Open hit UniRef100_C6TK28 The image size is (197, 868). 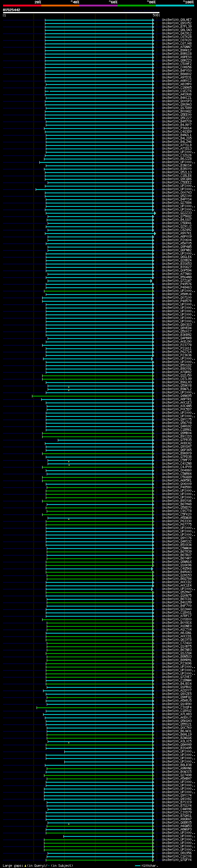pyautogui.click(x=176, y=37)
